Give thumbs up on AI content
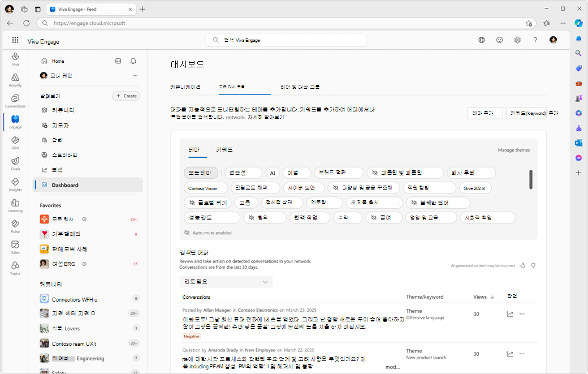This screenshot has width=588, height=374. click(x=523, y=265)
